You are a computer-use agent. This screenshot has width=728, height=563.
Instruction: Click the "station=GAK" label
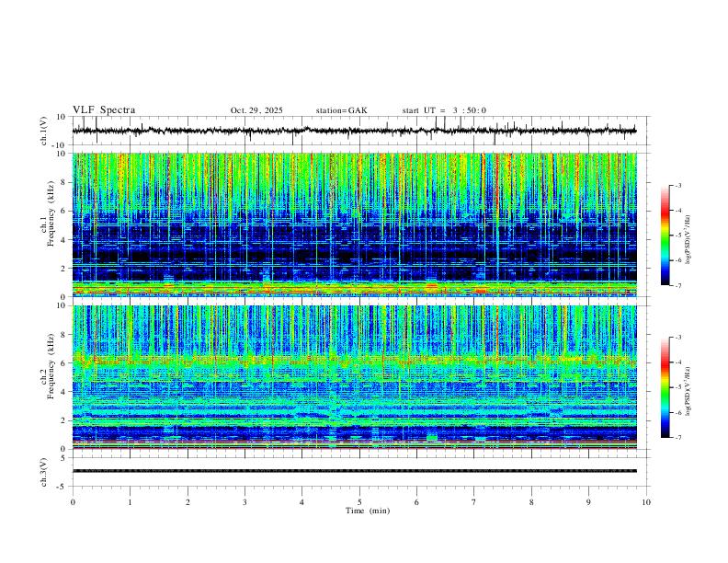tap(341, 110)
